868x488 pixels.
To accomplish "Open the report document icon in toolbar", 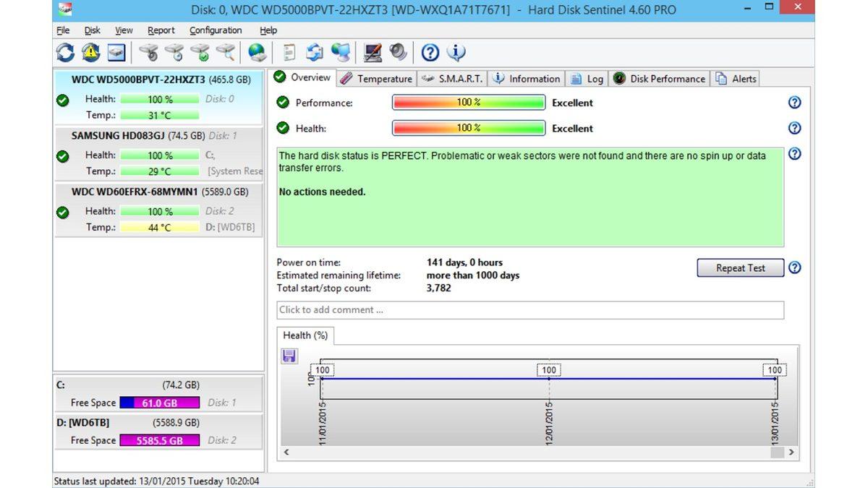I will point(290,52).
